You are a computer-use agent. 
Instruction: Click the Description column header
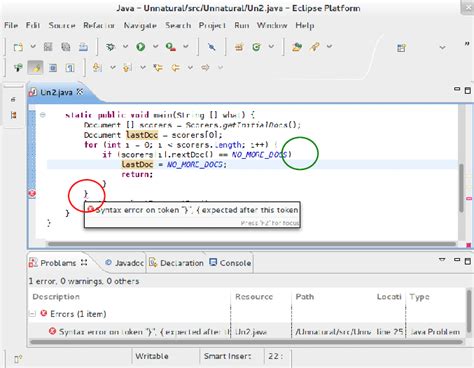pos(56,297)
